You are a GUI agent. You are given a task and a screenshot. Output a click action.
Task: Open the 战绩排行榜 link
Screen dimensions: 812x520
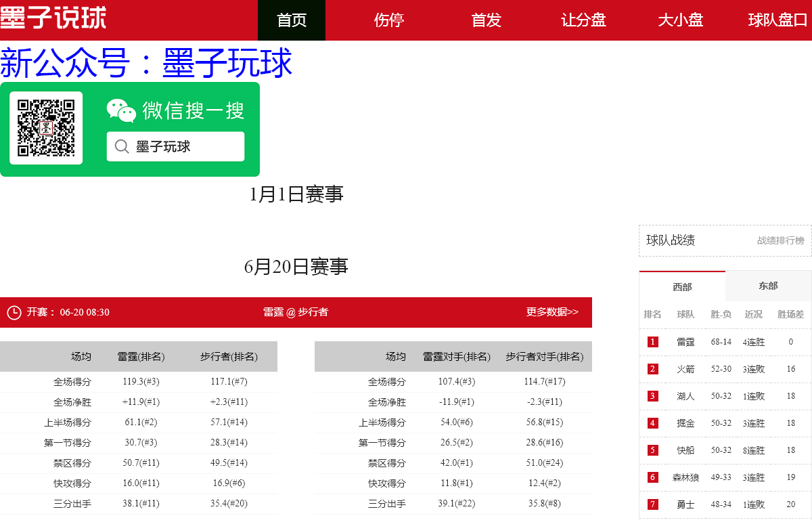781,240
